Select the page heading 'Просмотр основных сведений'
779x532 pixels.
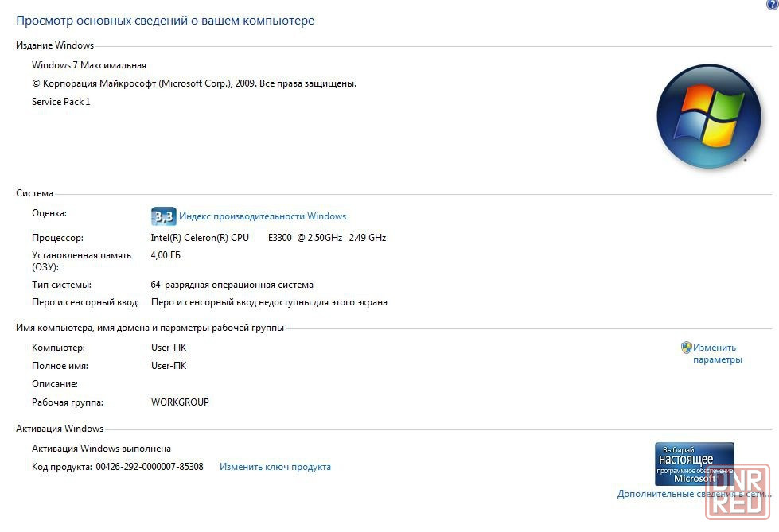pyautogui.click(x=165, y=21)
